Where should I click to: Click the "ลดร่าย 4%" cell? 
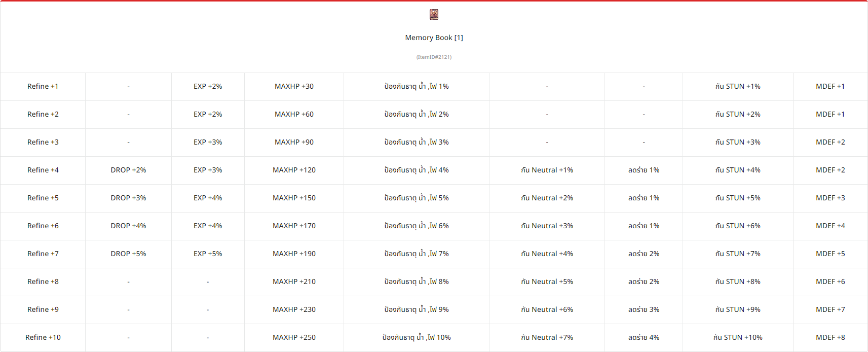click(644, 337)
